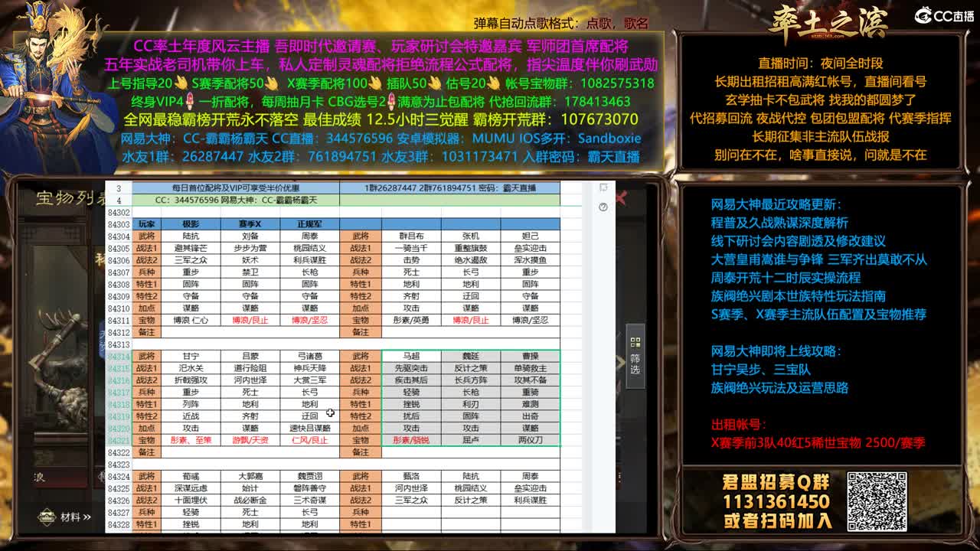
Task: Click cell 形素/英勇
Action: pos(411,321)
